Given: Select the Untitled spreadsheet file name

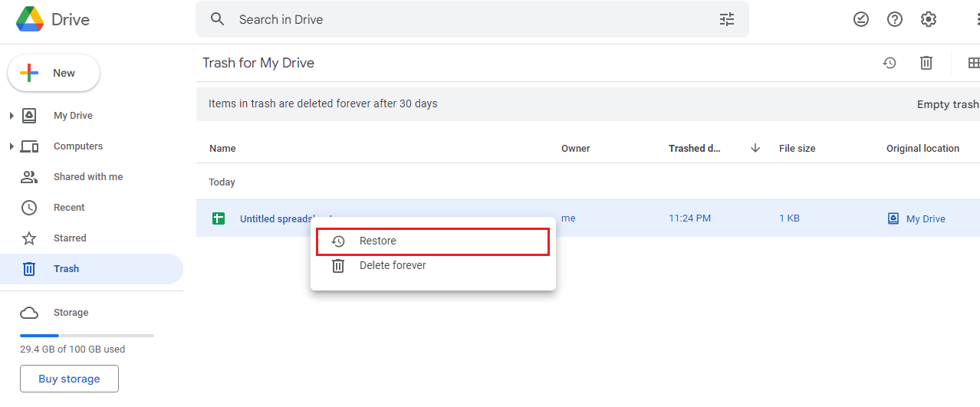Looking at the screenshot, I should (x=286, y=218).
